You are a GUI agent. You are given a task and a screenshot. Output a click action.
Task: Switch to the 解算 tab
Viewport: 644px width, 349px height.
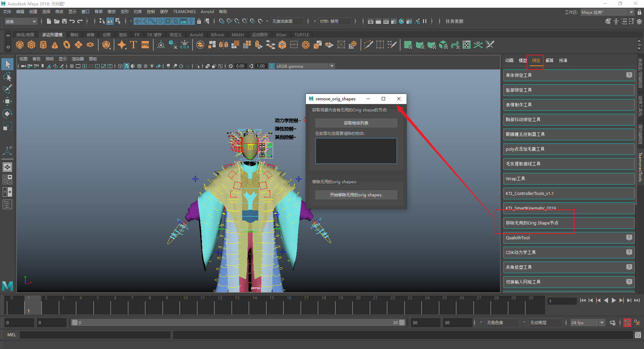[549, 60]
